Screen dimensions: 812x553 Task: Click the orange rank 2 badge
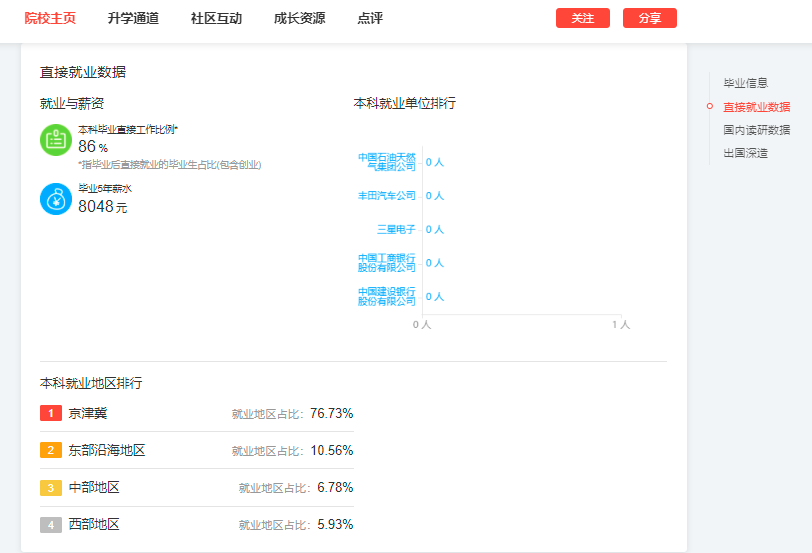[x=51, y=450]
